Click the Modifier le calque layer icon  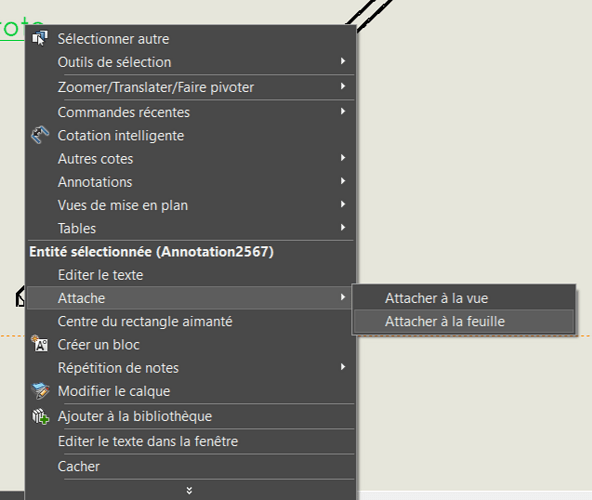pos(40,391)
